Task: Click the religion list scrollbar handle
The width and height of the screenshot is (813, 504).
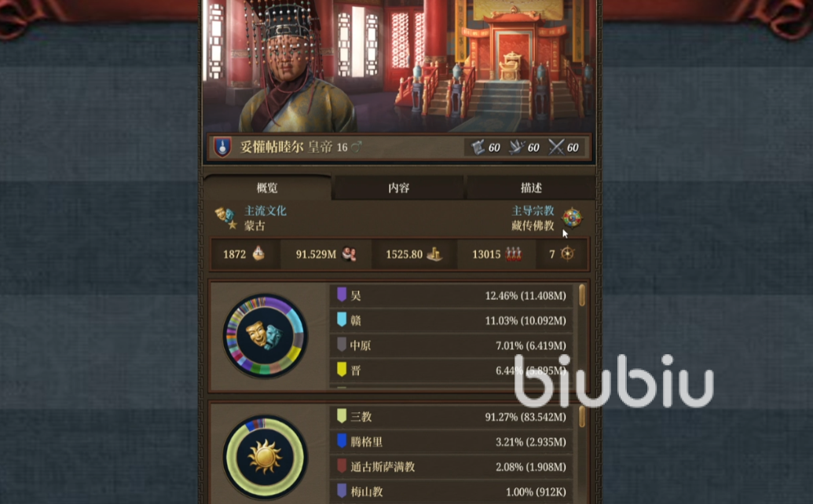Action: 582,416
